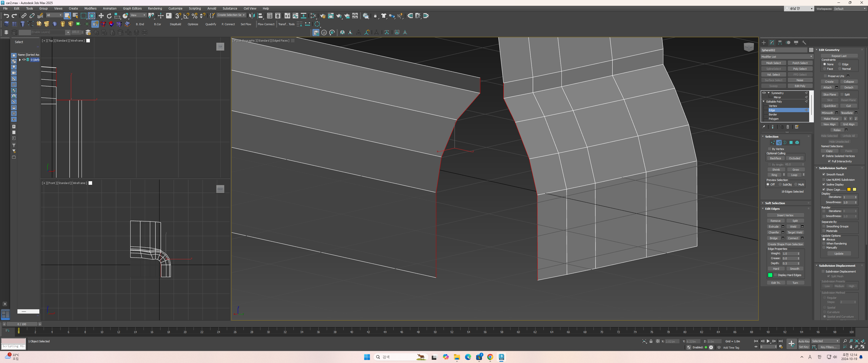868x363 pixels.
Task: Click the Connect button in Edit Edges
Action: (x=793, y=238)
